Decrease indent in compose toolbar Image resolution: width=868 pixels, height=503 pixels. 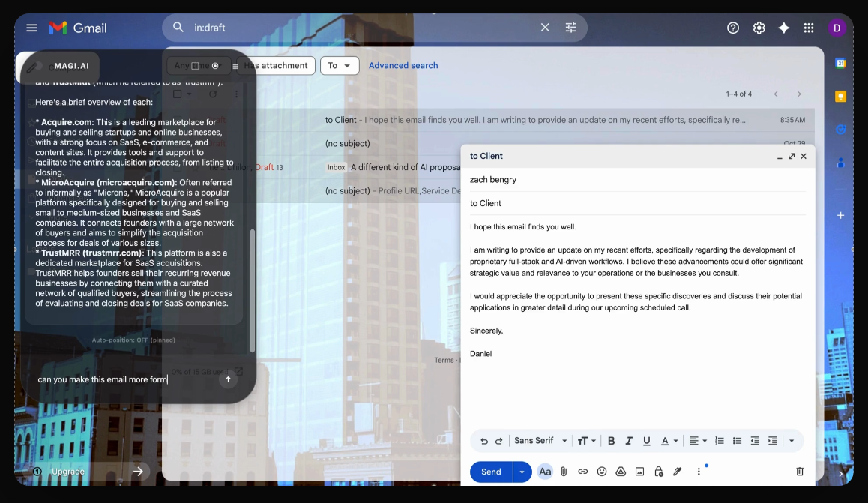[x=755, y=441]
